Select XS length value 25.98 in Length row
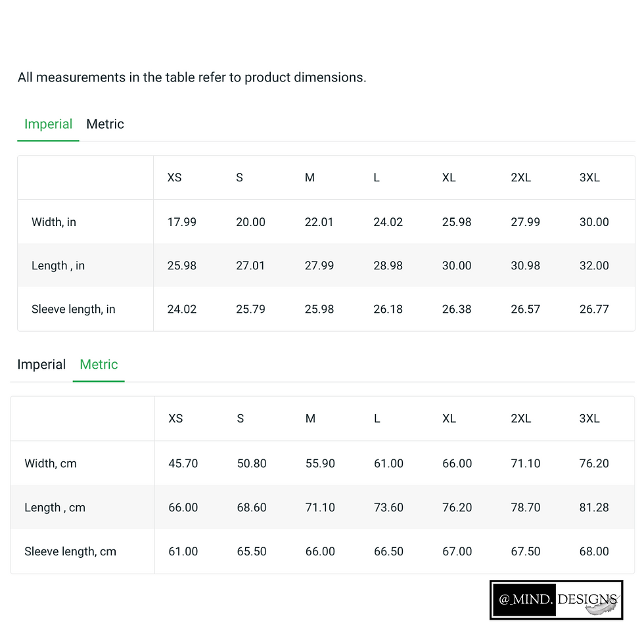Image resolution: width=644 pixels, height=644 pixels. click(x=182, y=265)
